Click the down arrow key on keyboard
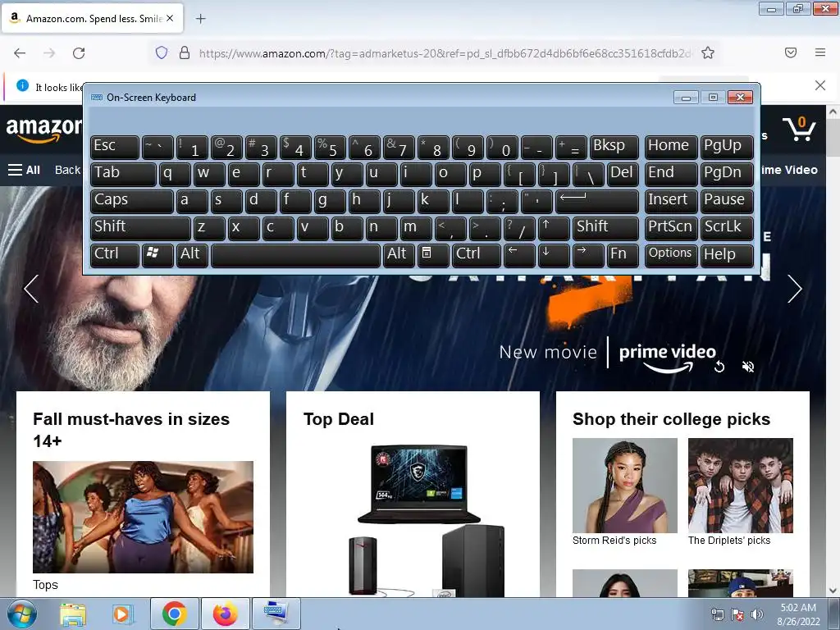The width and height of the screenshot is (840, 630). pos(554,255)
